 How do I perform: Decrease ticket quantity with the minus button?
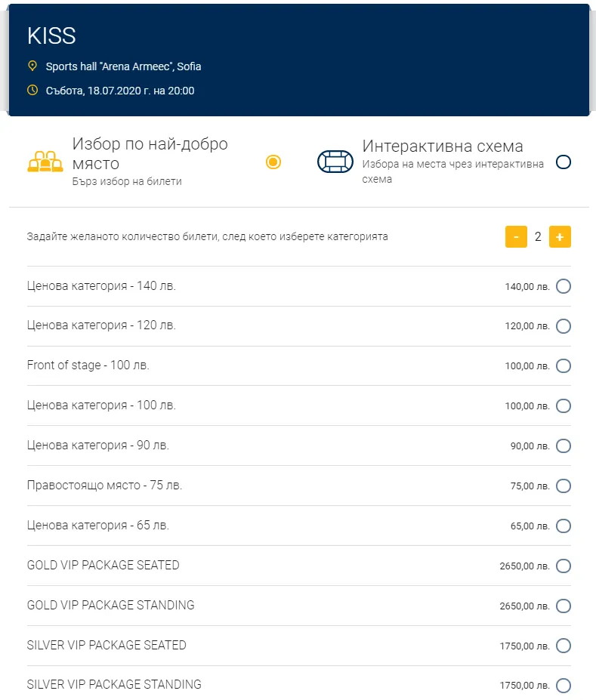tap(516, 236)
